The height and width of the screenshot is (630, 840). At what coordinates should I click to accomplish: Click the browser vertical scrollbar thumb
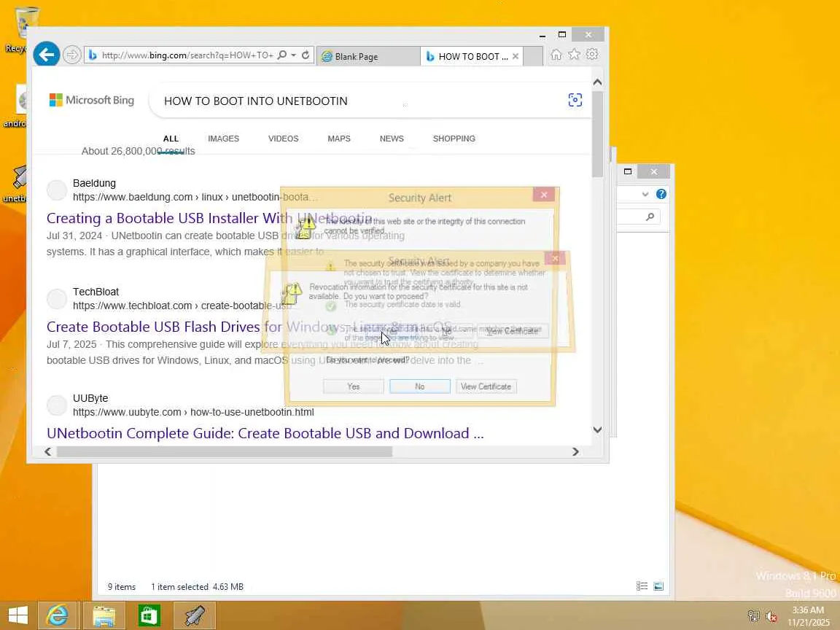pos(597,134)
